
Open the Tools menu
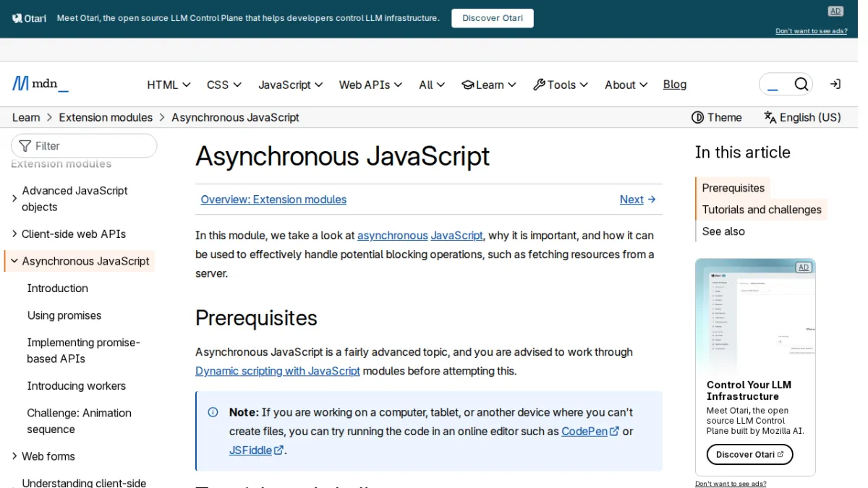pos(561,85)
